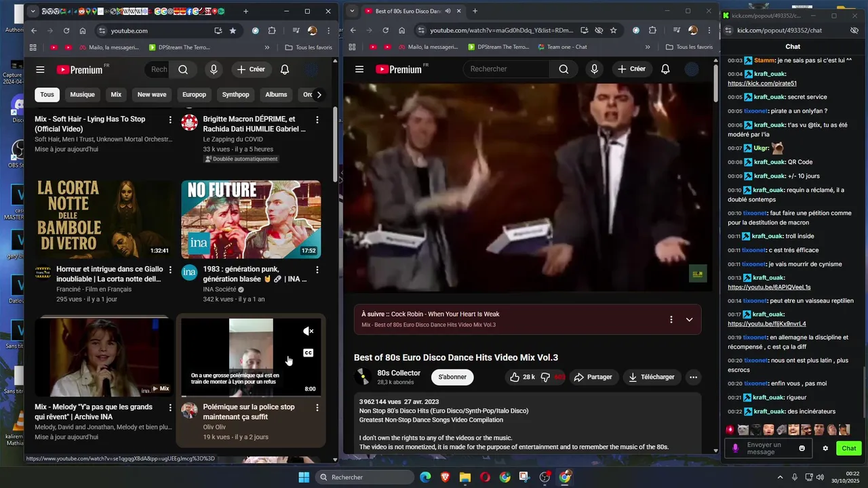Expand the À suivre playlist panel
Image resolution: width=868 pixels, height=488 pixels.
pyautogui.click(x=689, y=319)
